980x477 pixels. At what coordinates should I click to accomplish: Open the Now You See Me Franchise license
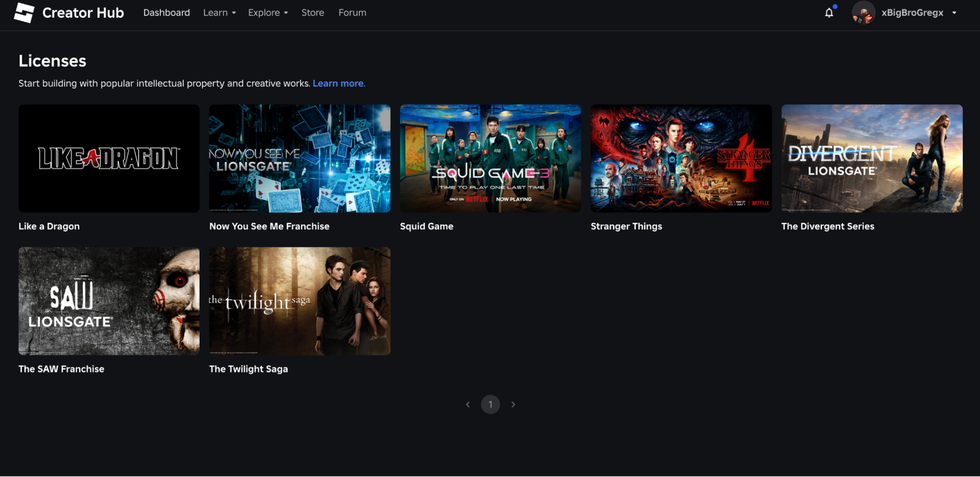(x=300, y=159)
